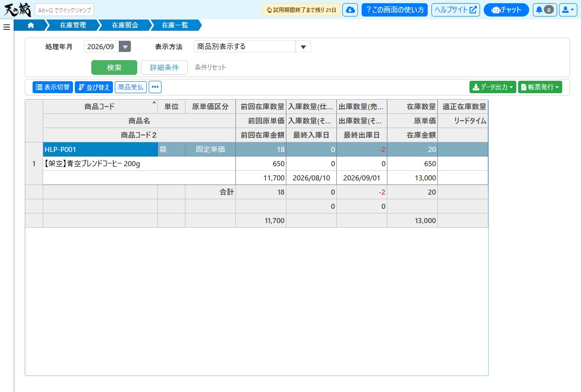Click the 前回在庫数量 column header
Image resolution: width=581 pixels, height=392 pixels.
pos(261,106)
